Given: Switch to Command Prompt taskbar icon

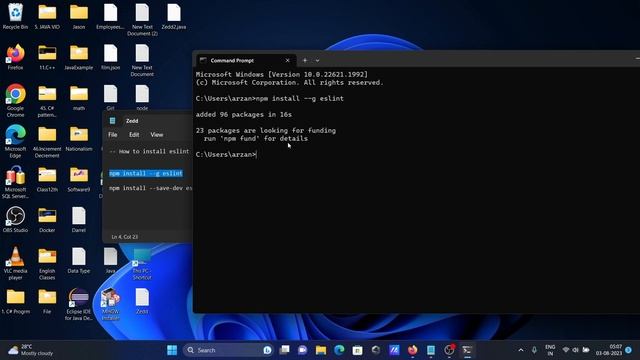Looking at the screenshot, I should point(467,350).
